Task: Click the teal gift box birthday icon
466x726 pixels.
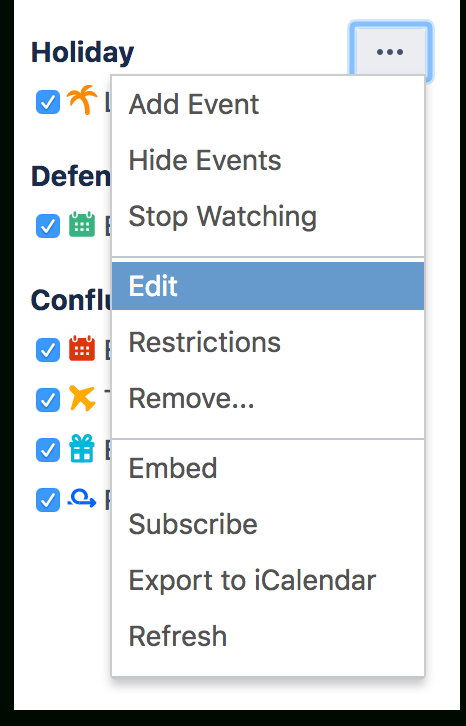Action: click(82, 448)
